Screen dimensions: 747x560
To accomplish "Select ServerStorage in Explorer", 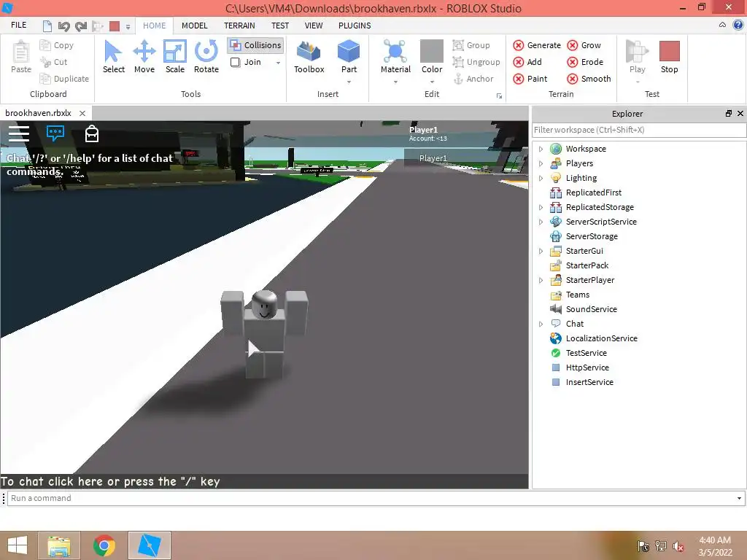I will point(592,237).
